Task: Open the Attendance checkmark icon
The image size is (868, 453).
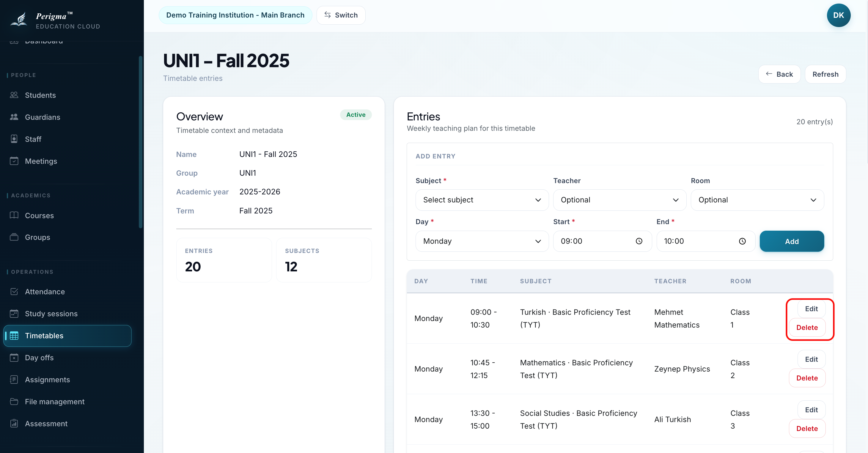Action: (14, 291)
